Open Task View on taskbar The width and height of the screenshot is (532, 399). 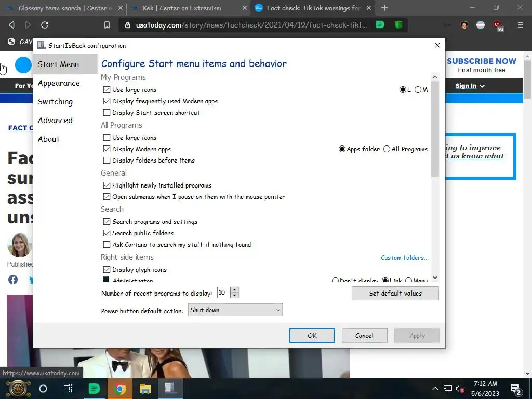click(68, 389)
